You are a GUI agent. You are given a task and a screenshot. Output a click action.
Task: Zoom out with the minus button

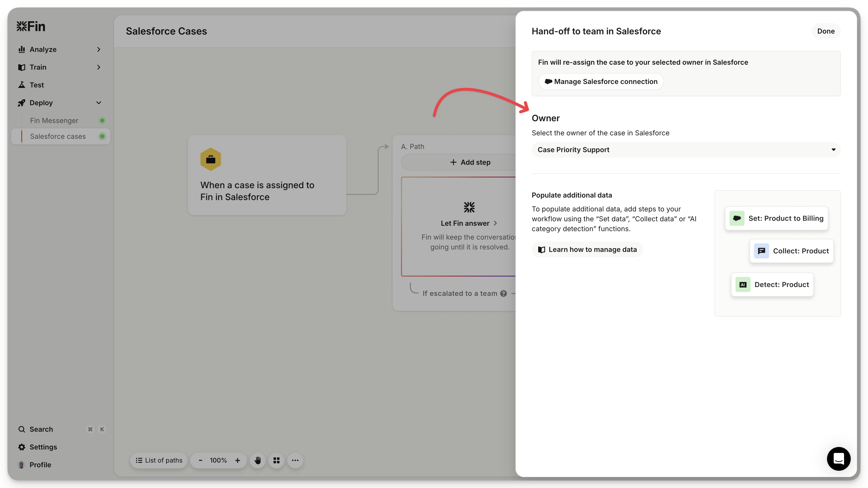pyautogui.click(x=200, y=460)
